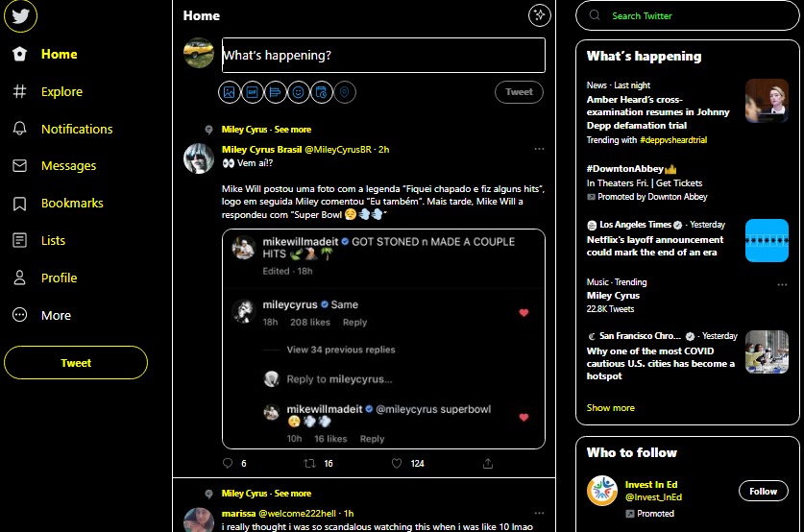The height and width of the screenshot is (532, 804).
Task: Go to Notifications in the sidebar
Action: [x=62, y=129]
